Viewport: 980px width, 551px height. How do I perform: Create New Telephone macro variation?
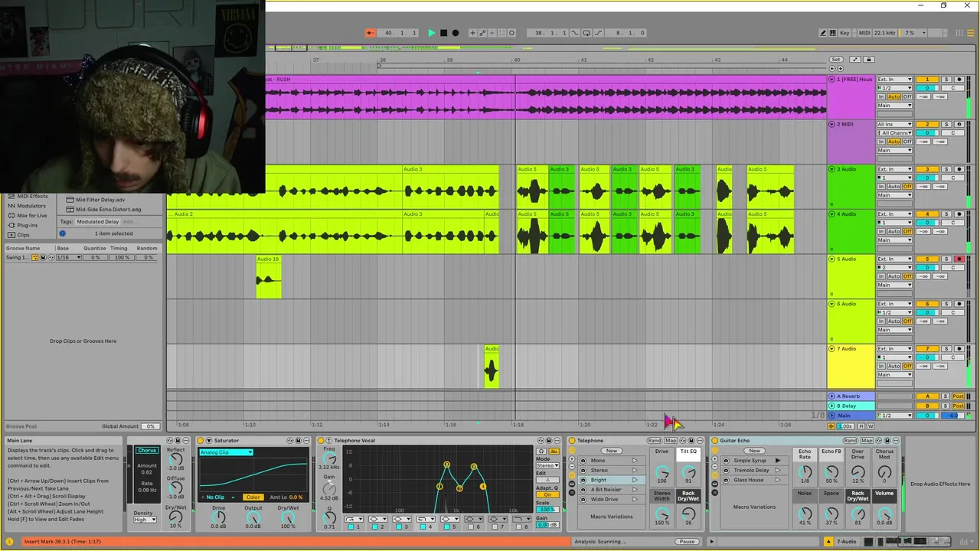pyautogui.click(x=611, y=451)
